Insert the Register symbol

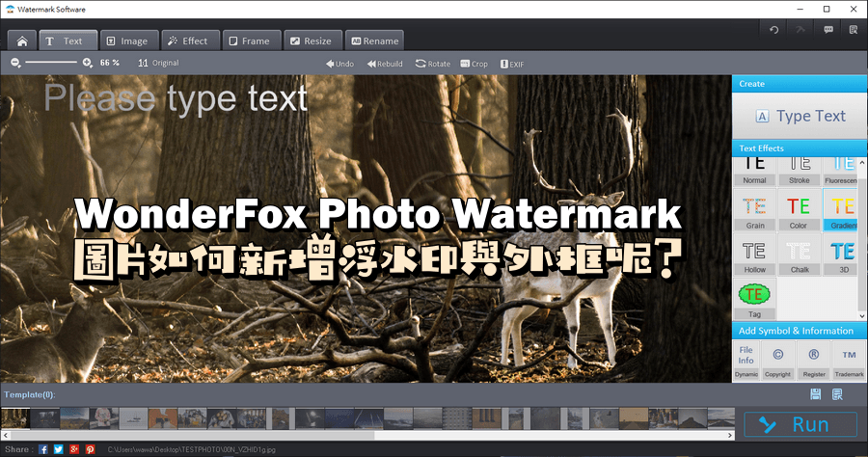[814, 361]
